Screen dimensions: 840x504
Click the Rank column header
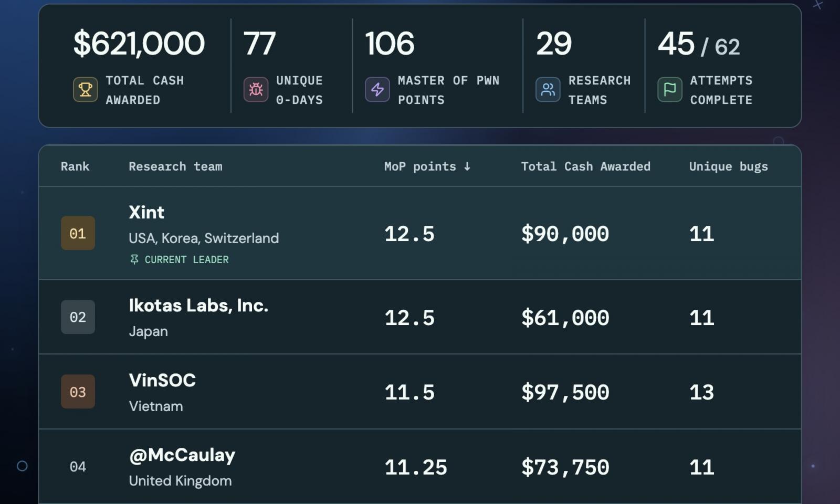click(75, 166)
